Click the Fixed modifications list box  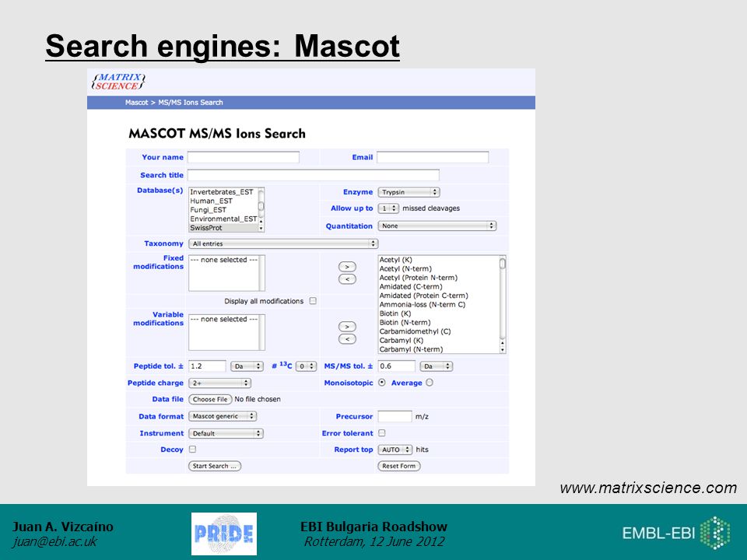pos(226,273)
